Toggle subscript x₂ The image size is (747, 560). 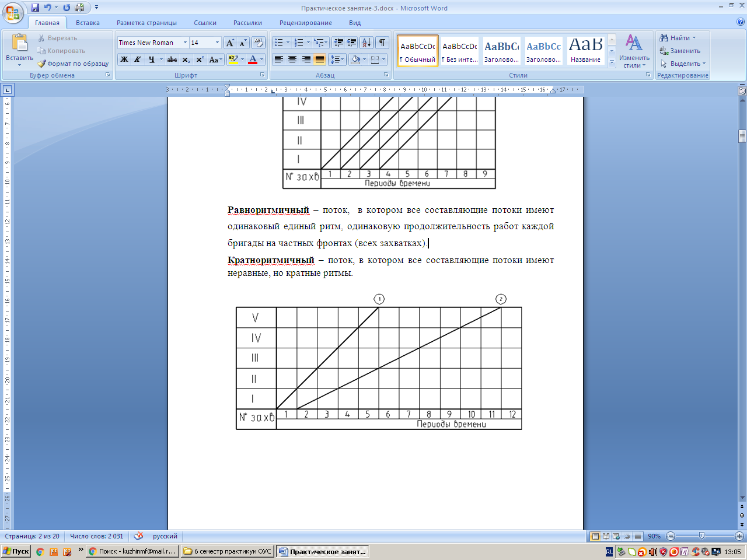186,60
